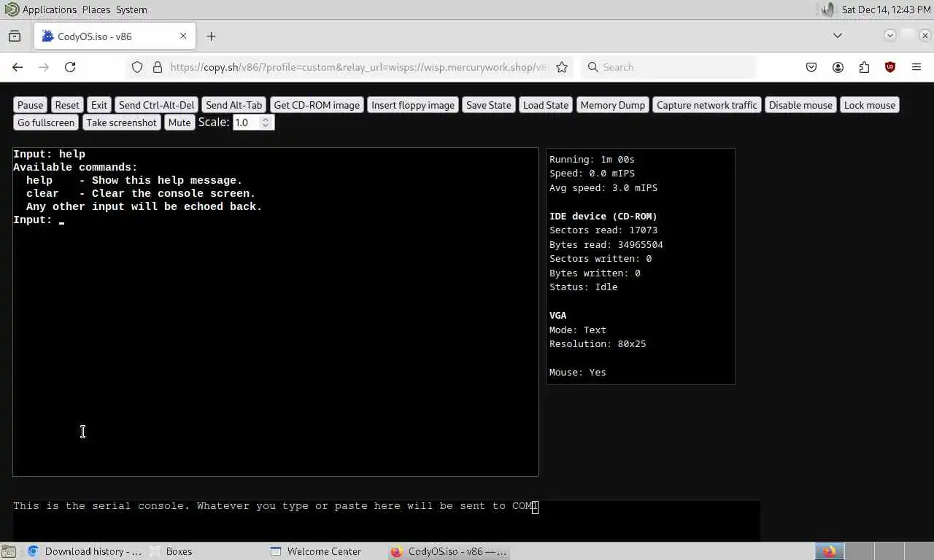Switch to Boxes taskbar window

point(171,551)
